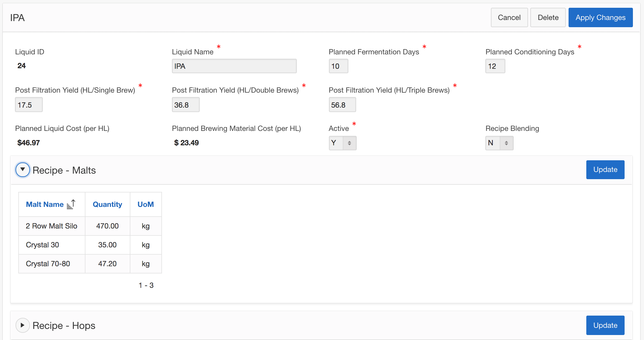Click the Planned Conditioning Days field
The width and height of the screenshot is (644, 340).
click(x=495, y=66)
